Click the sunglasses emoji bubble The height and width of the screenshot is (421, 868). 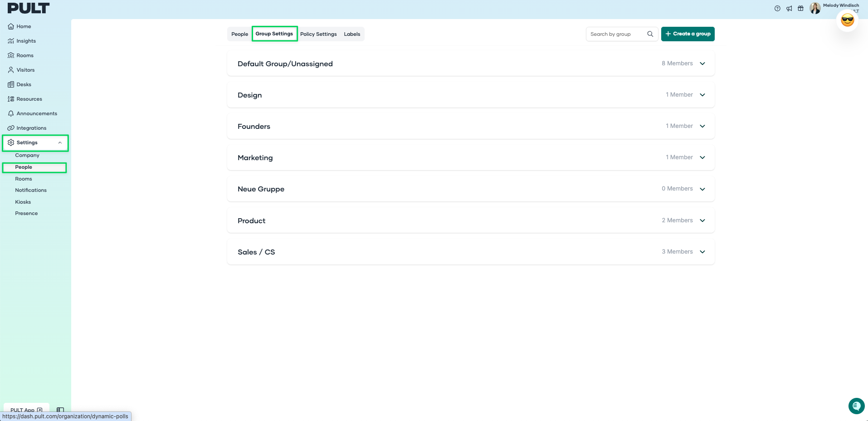coord(847,20)
